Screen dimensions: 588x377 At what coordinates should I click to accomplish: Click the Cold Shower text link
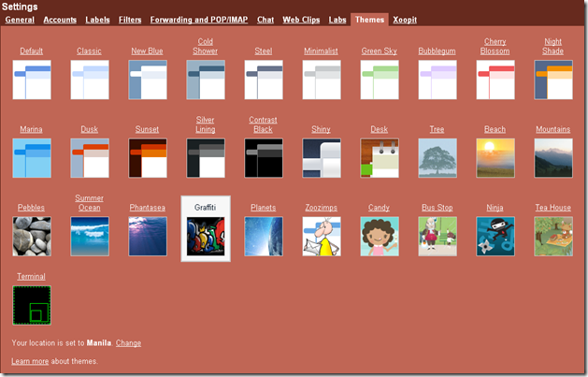click(x=206, y=47)
